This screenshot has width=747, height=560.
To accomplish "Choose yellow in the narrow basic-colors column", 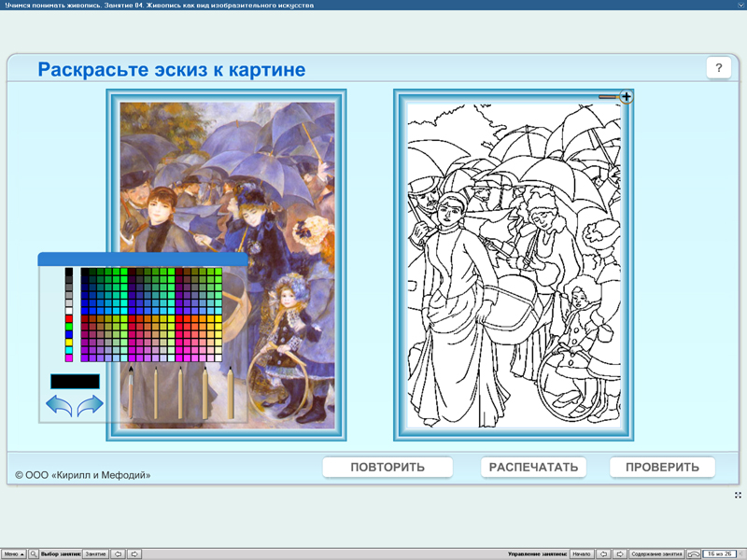I will pos(69,343).
